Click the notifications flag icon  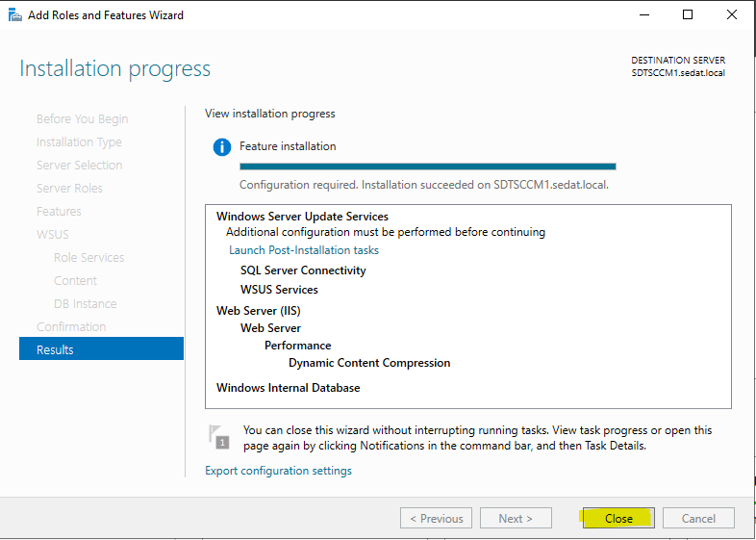(x=218, y=437)
